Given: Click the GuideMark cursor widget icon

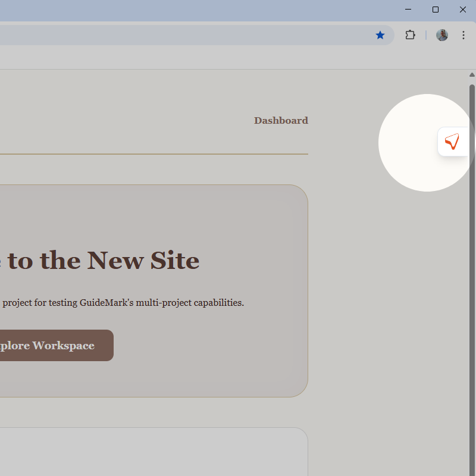Looking at the screenshot, I should click(452, 142).
